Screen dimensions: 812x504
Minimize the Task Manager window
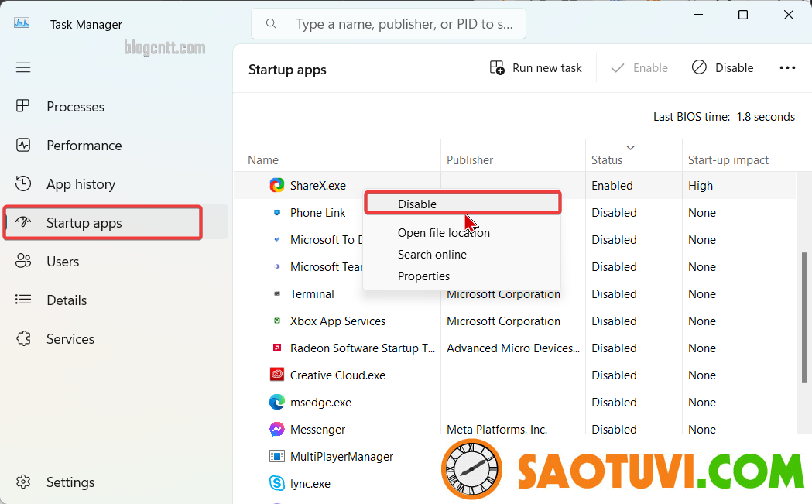pos(698,15)
